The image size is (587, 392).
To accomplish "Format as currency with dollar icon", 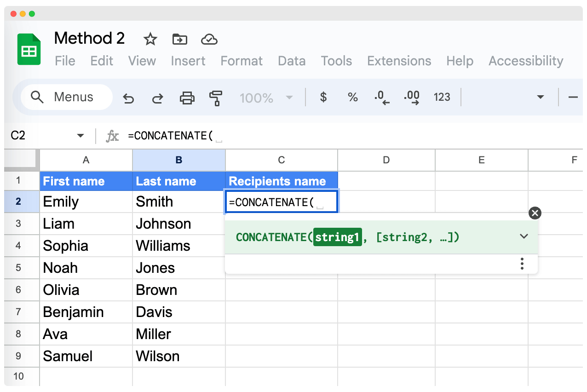I will point(323,97).
